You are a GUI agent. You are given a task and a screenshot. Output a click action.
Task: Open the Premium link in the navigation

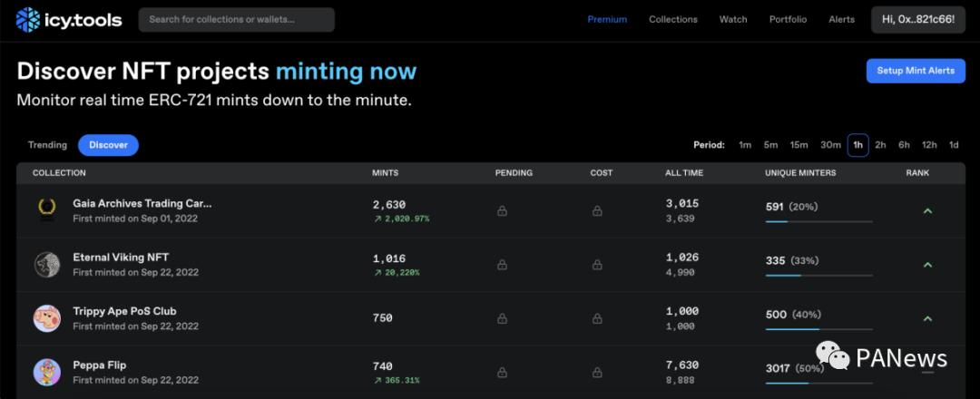pyautogui.click(x=607, y=19)
